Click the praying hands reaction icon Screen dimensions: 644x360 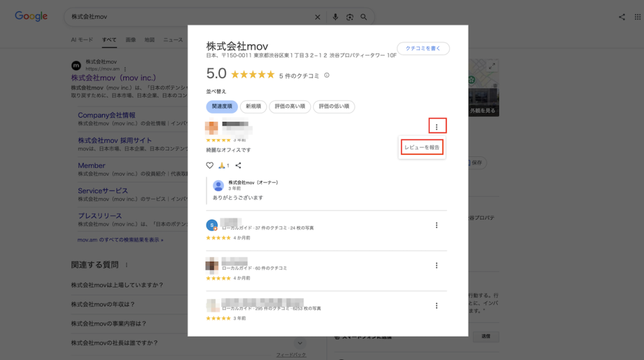click(x=223, y=166)
